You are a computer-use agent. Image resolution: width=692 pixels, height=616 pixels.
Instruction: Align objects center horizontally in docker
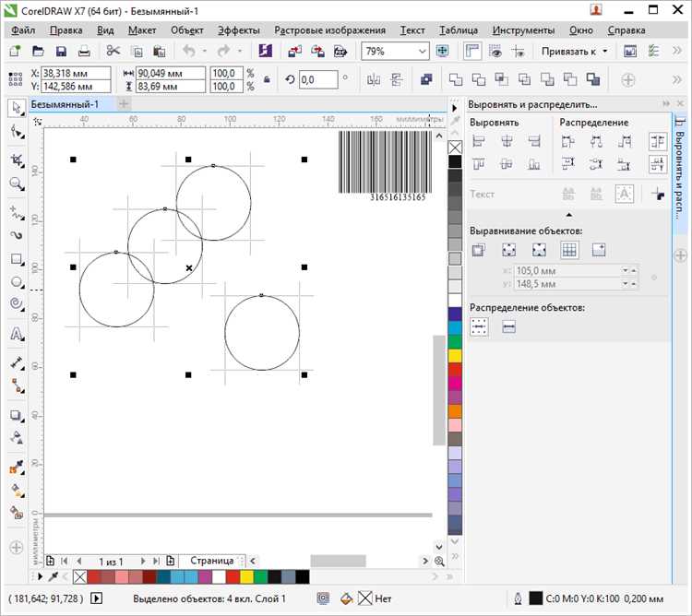tap(507, 141)
